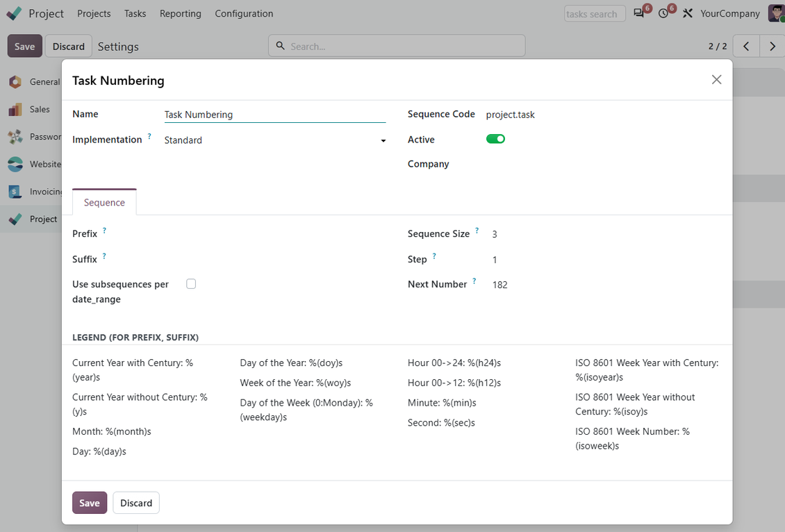Image resolution: width=785 pixels, height=532 pixels.
Task: Open the Implementation dropdown
Action: pyautogui.click(x=275, y=140)
